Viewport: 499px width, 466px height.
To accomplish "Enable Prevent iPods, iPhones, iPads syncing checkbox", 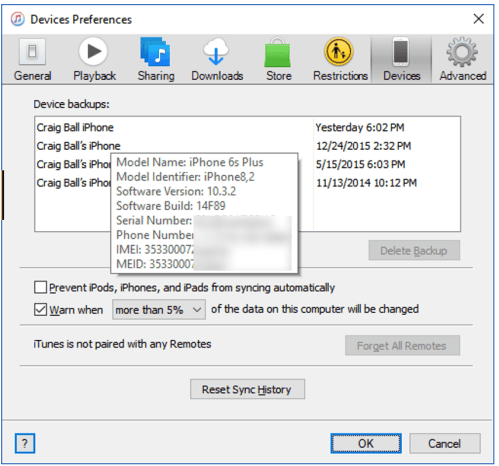I will point(40,287).
